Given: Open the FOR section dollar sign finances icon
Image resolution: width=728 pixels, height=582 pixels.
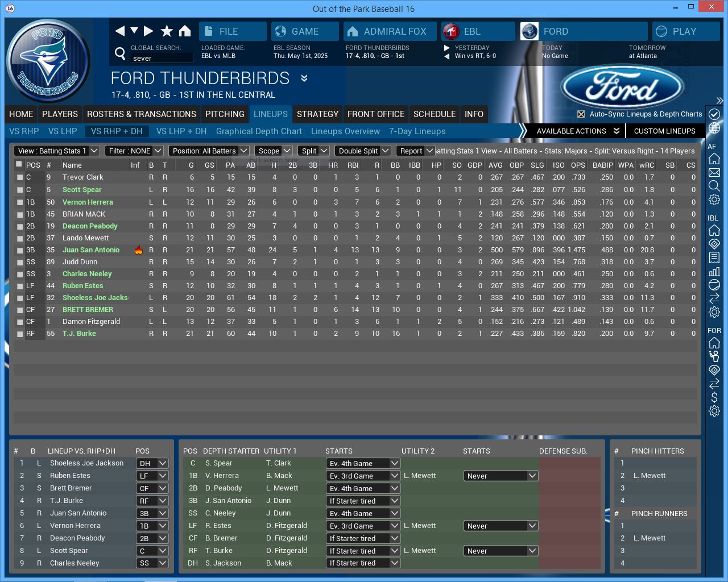Looking at the screenshot, I should tap(714, 397).
